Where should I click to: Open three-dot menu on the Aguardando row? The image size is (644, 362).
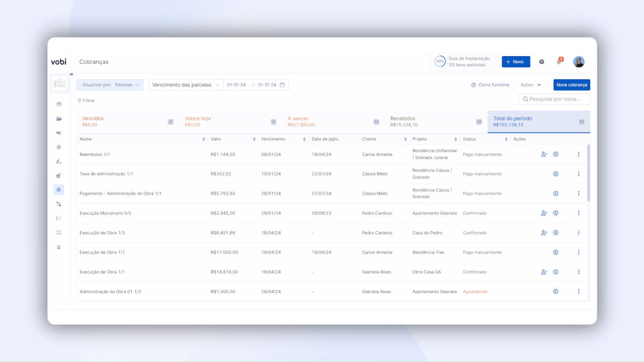click(579, 292)
